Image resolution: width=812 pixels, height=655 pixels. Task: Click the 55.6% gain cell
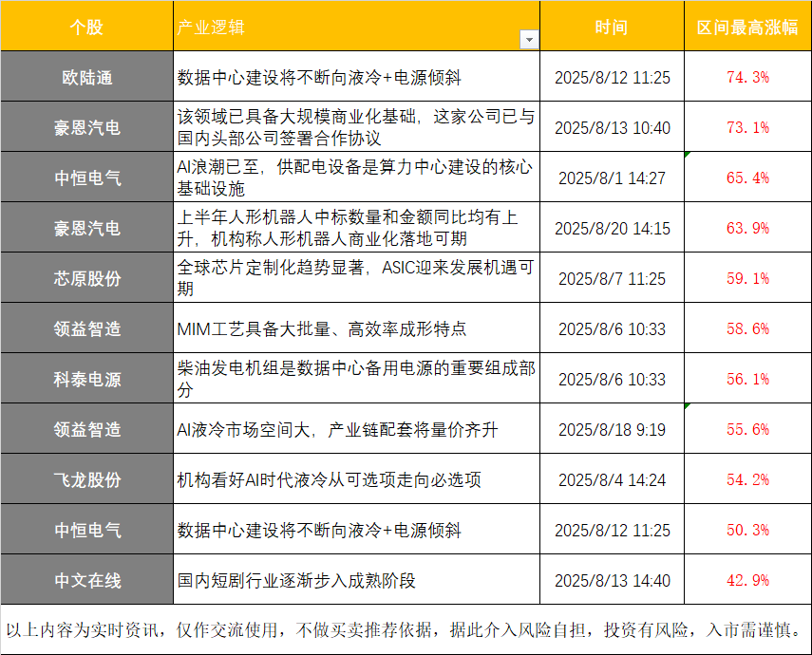click(747, 428)
